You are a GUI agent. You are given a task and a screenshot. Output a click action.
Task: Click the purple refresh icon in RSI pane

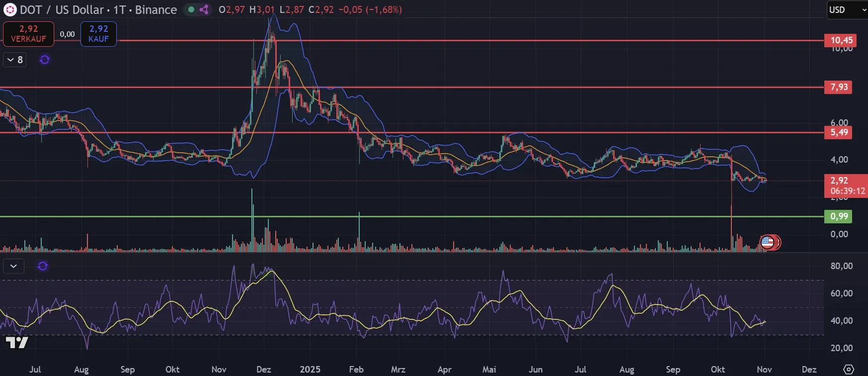pos(43,266)
